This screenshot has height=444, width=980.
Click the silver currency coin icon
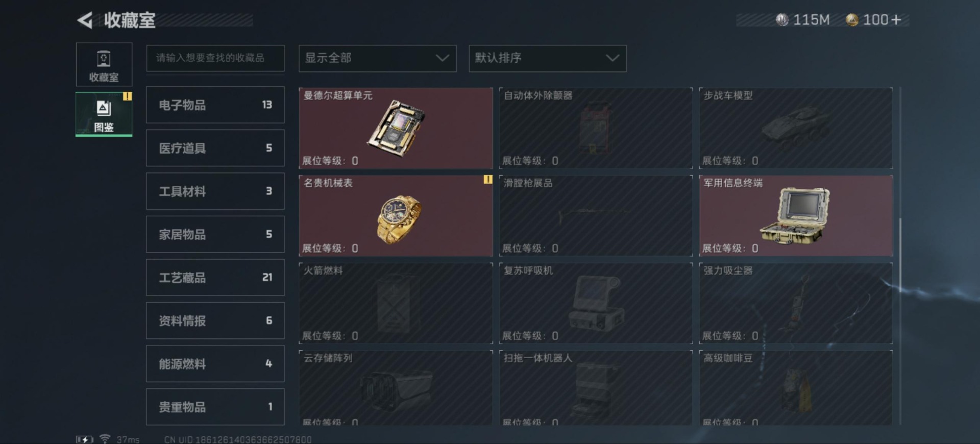click(782, 20)
